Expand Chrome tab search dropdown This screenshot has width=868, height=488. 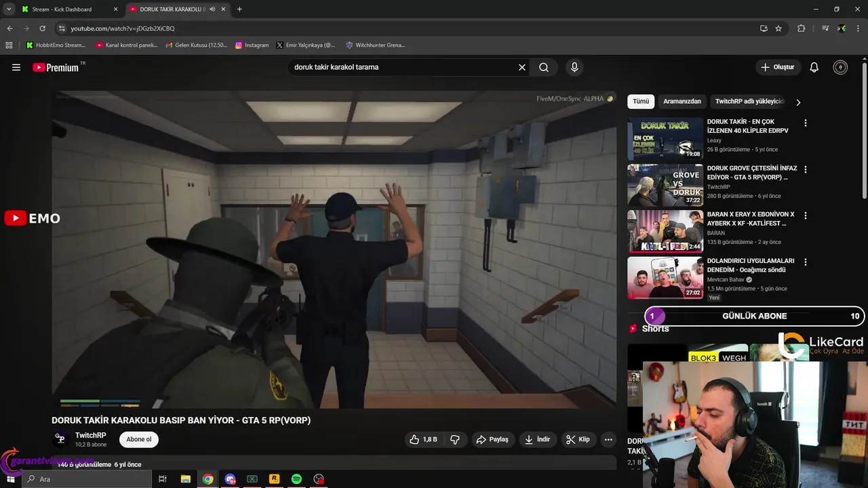click(x=9, y=9)
